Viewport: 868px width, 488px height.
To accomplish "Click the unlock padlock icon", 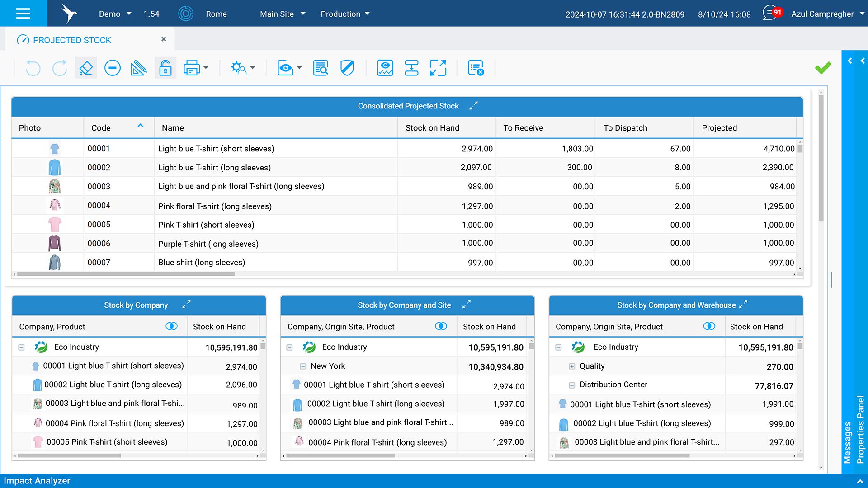I will [x=165, y=68].
